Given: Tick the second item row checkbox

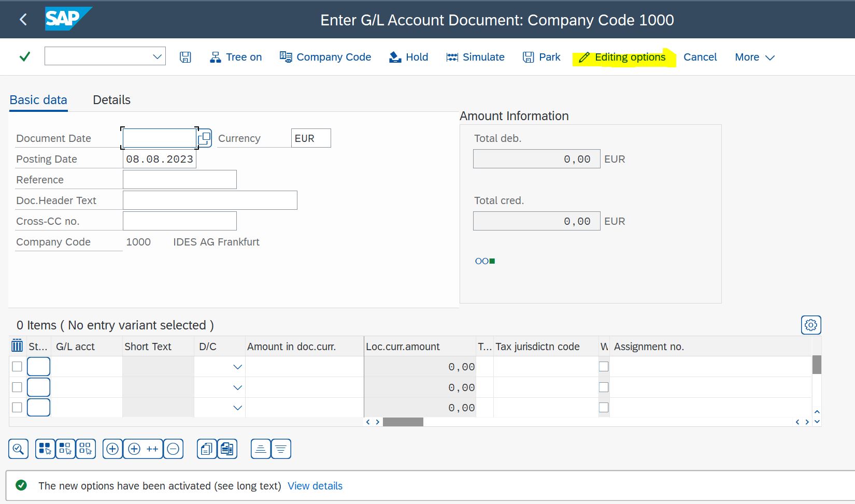Looking at the screenshot, I should pos(17,387).
